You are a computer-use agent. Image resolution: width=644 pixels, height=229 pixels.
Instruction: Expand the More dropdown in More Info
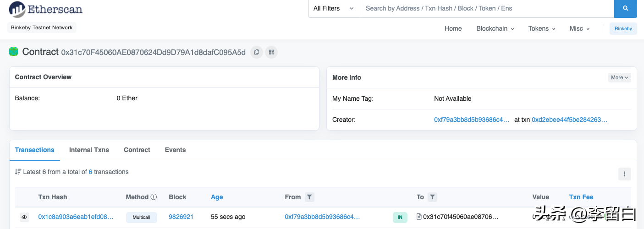[619, 77]
